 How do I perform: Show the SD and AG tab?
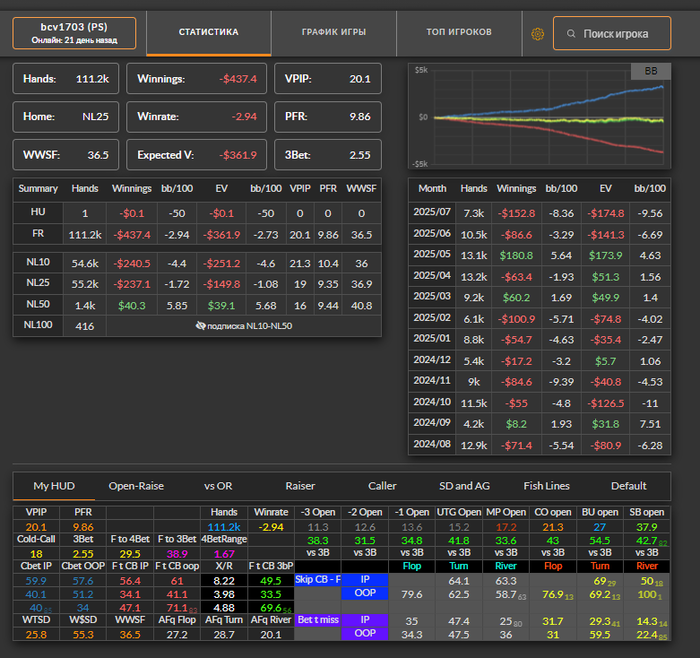coord(465,486)
